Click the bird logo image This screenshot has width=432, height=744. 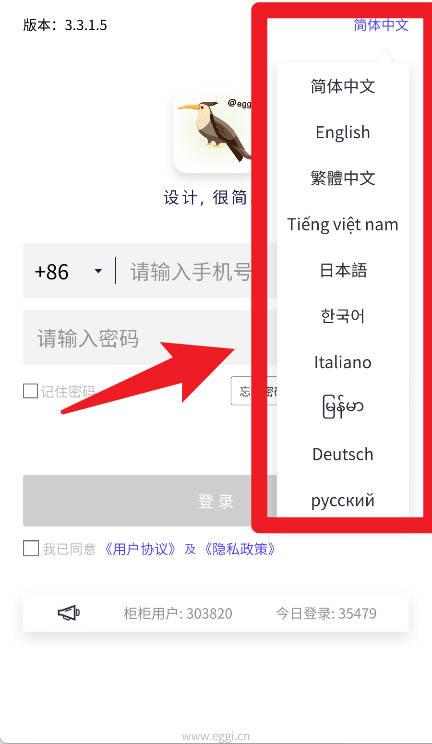coord(213,130)
